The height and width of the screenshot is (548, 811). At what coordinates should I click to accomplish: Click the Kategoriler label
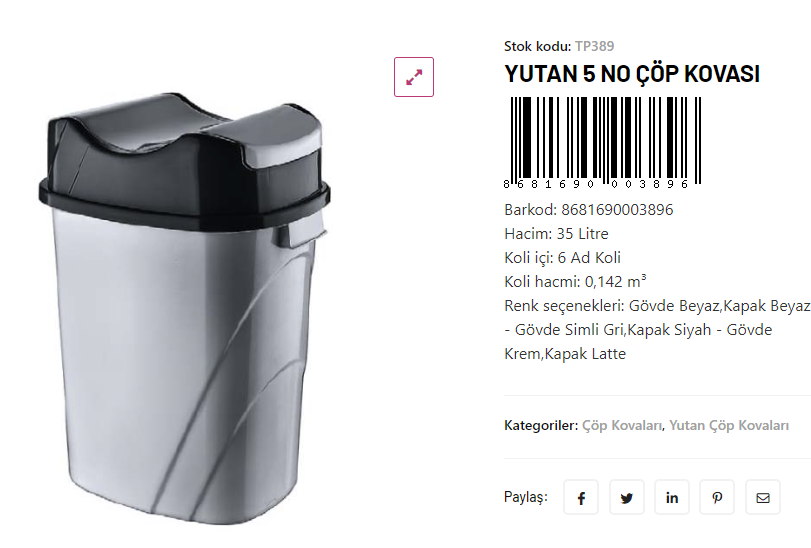(x=541, y=425)
